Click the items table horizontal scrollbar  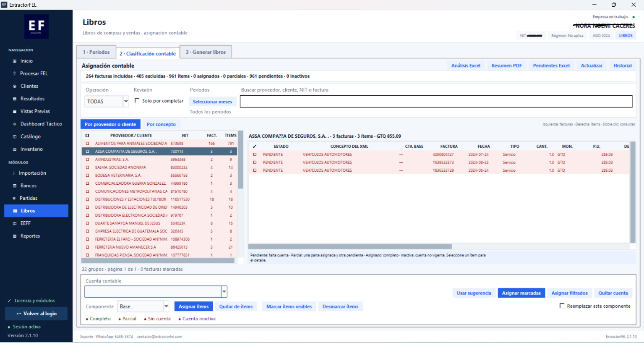coord(350,246)
